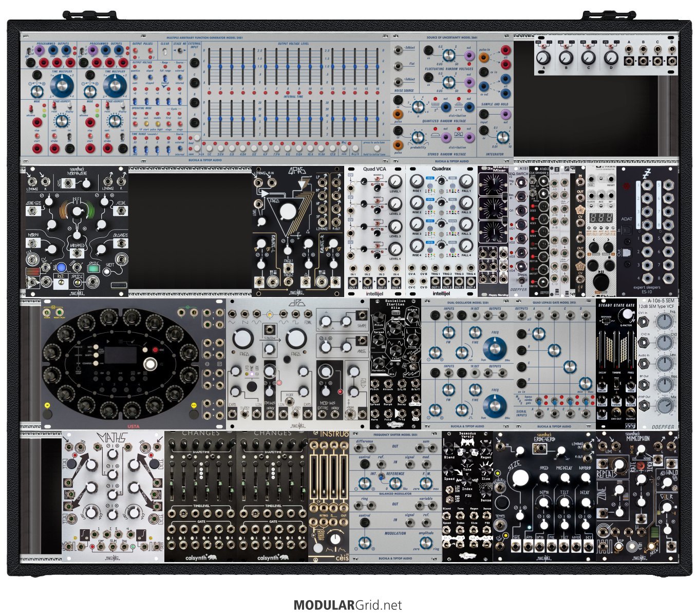Viewport: 696px width, 616px height.
Task: Click the LEVEL 1 knob on Quad VCA
Action: [394, 182]
